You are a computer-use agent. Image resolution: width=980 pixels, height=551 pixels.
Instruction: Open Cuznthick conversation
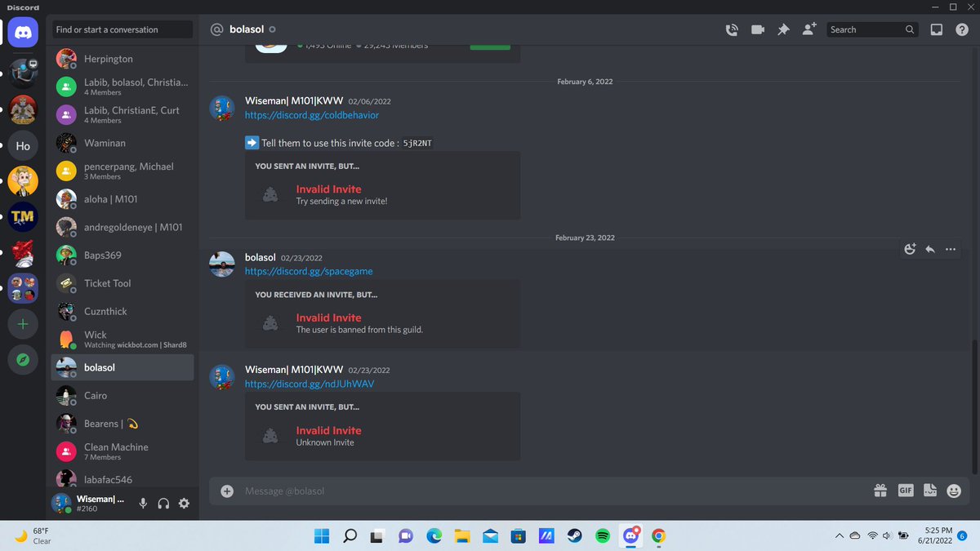pyautogui.click(x=122, y=311)
